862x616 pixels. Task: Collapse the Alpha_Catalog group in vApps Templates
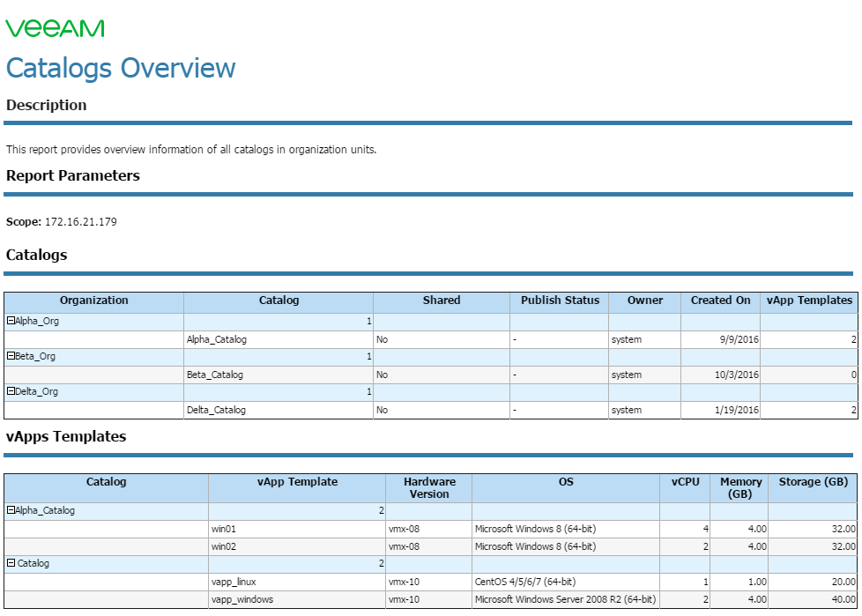pyautogui.click(x=11, y=510)
